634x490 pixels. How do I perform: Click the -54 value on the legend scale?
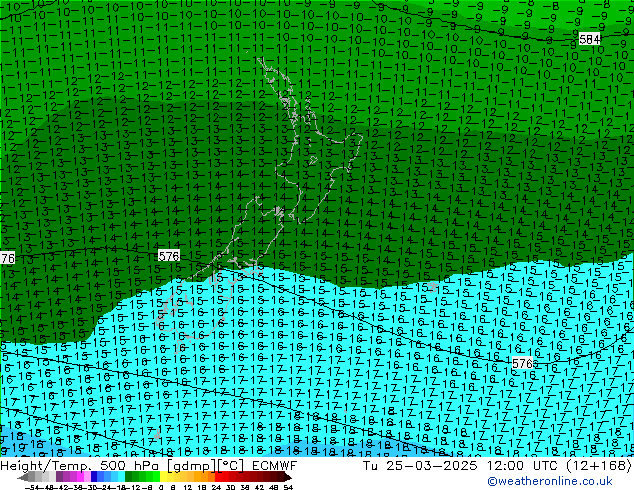32,487
